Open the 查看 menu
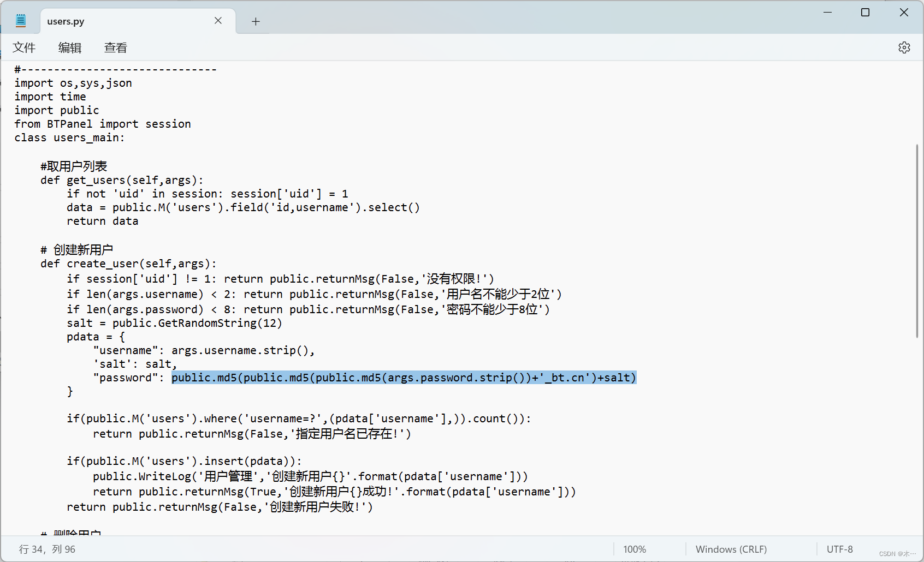This screenshot has width=924, height=562. [x=115, y=48]
